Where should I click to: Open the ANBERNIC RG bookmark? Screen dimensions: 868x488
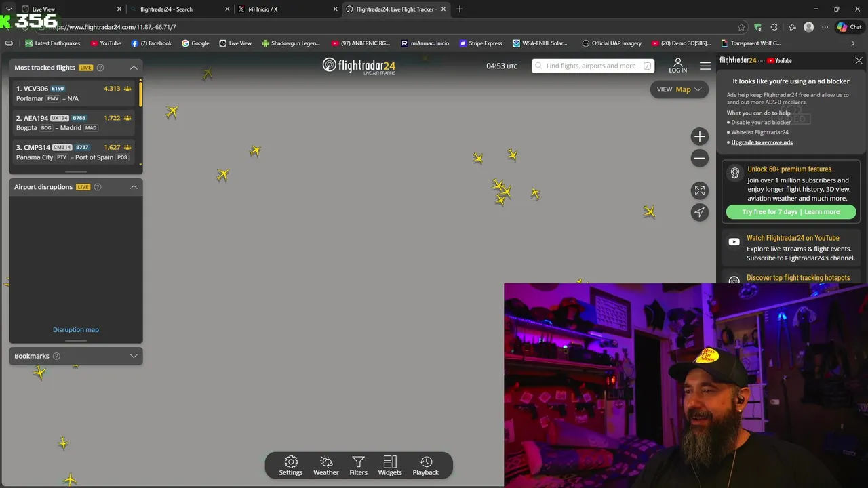coord(361,43)
